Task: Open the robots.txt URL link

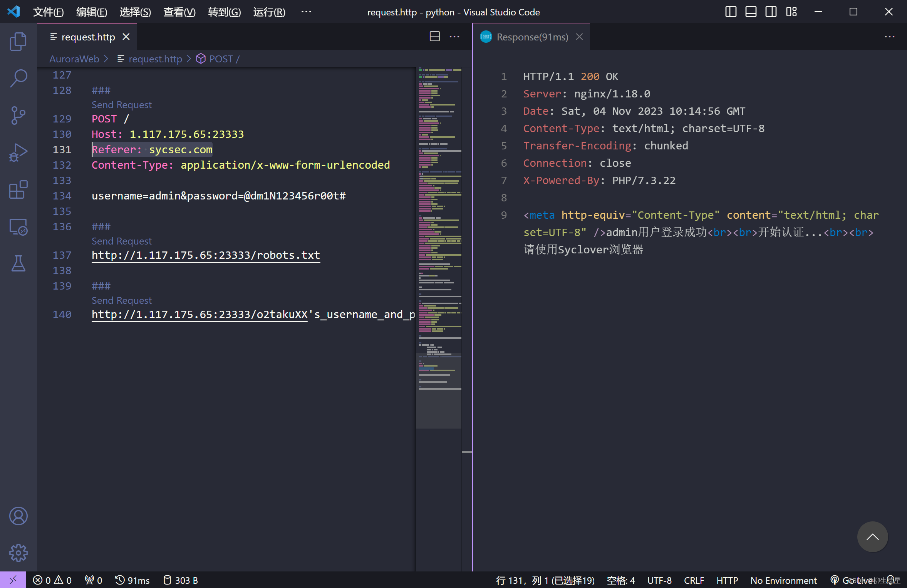Action: click(x=206, y=255)
